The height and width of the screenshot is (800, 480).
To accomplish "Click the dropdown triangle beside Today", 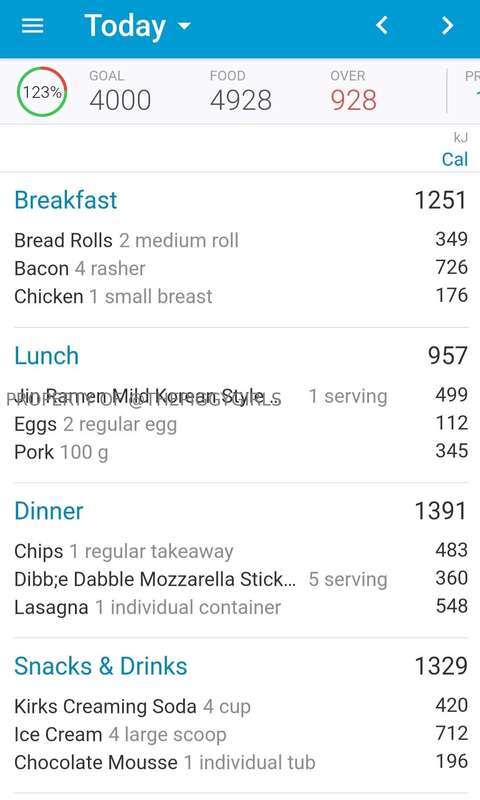I will 184,26.
